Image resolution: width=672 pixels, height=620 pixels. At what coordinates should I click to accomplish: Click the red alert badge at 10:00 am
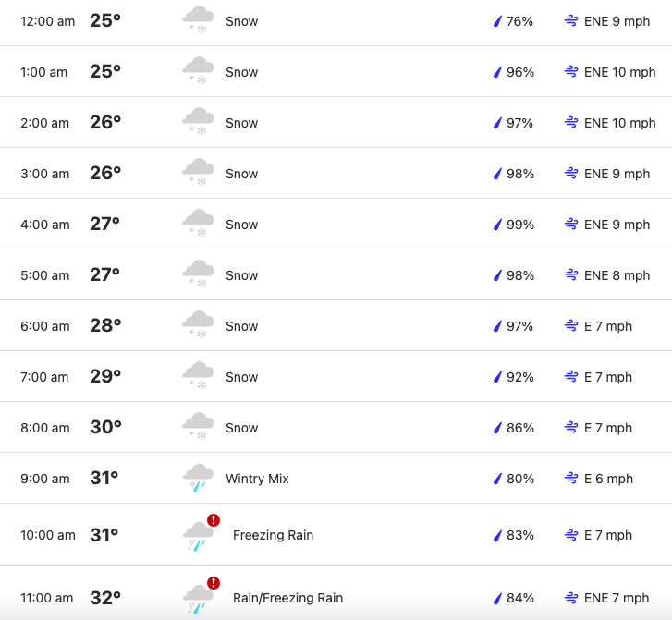coord(214,520)
